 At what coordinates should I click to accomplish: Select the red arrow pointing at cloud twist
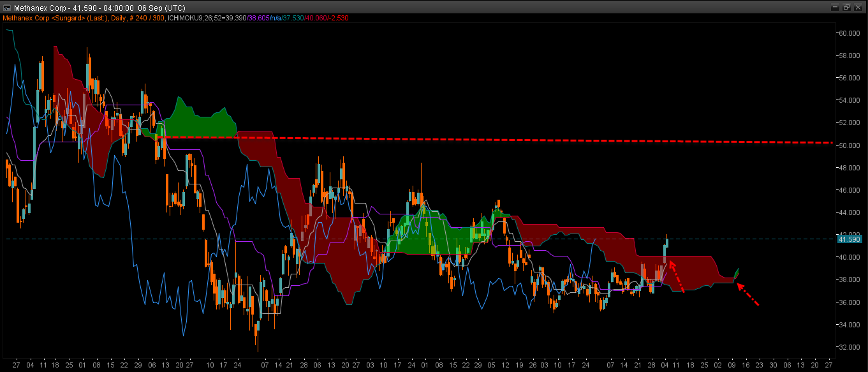(748, 295)
